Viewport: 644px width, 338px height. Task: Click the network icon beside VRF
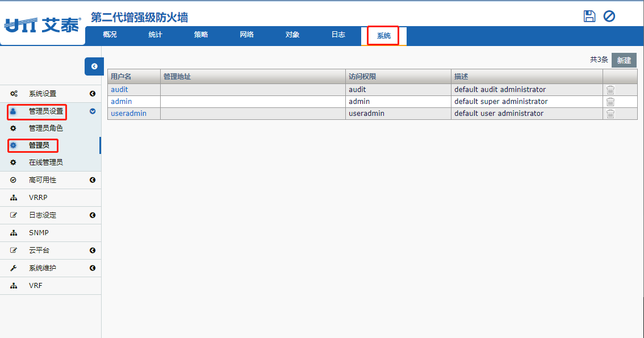pyautogui.click(x=14, y=285)
